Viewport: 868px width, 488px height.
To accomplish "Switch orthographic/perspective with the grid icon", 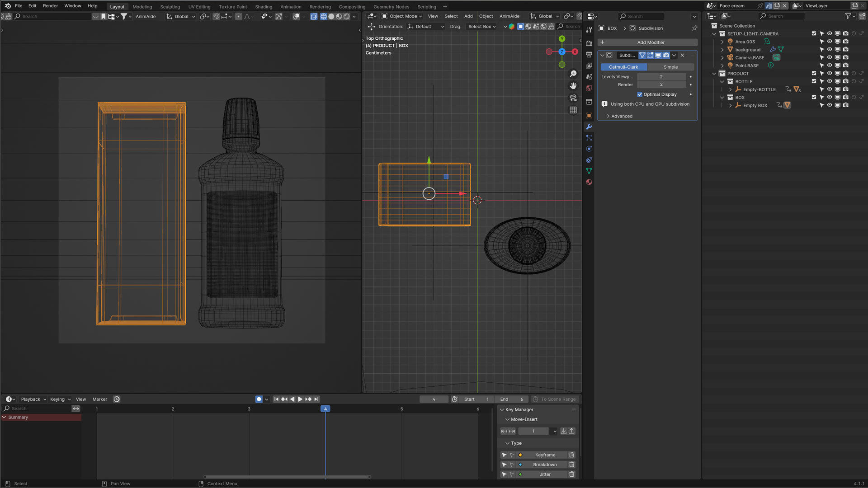I will click(573, 110).
